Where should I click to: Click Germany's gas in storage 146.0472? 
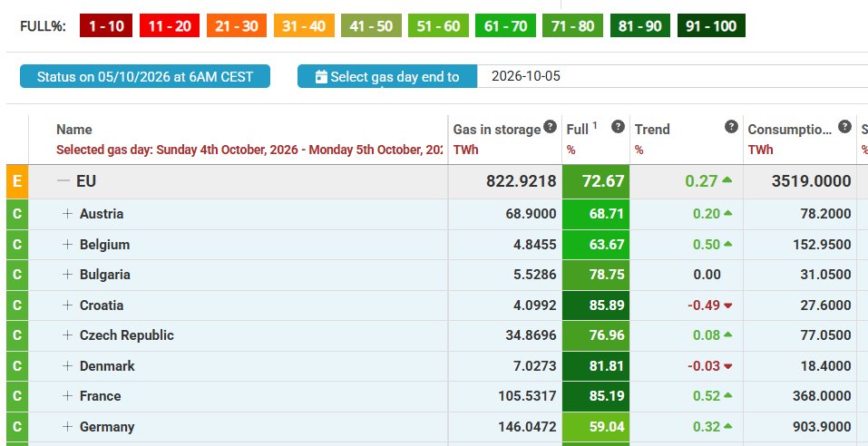527,427
